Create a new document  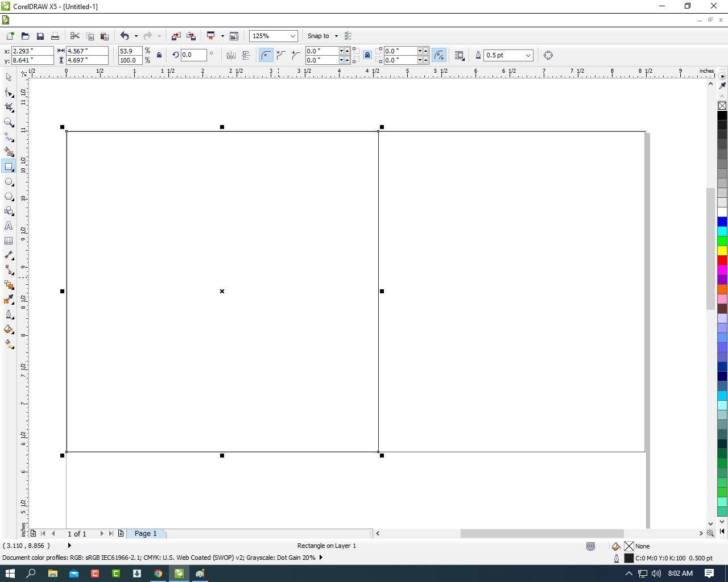click(10, 36)
